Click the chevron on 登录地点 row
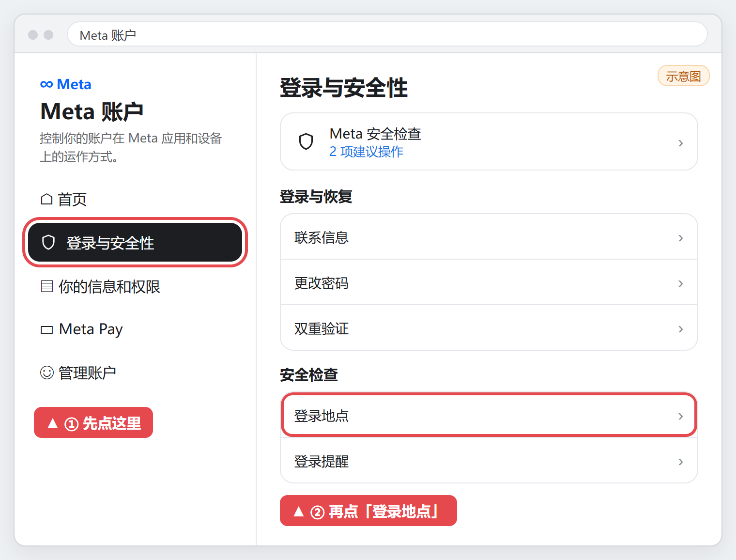The height and width of the screenshot is (560, 736). [x=680, y=416]
